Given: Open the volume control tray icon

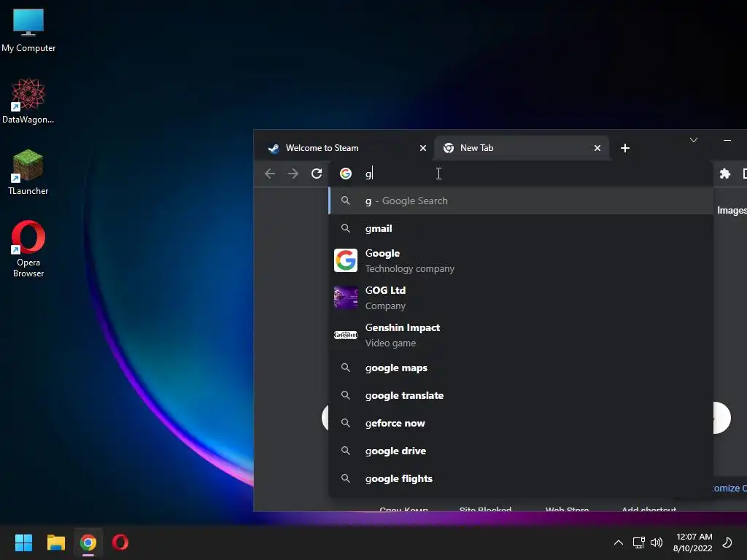Looking at the screenshot, I should coord(657,542).
